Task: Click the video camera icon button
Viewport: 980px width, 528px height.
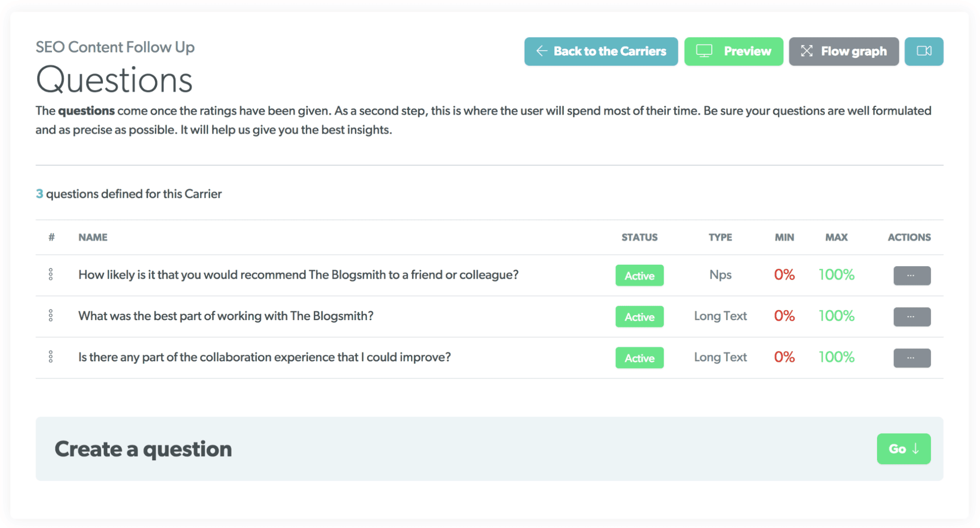Action: (924, 51)
